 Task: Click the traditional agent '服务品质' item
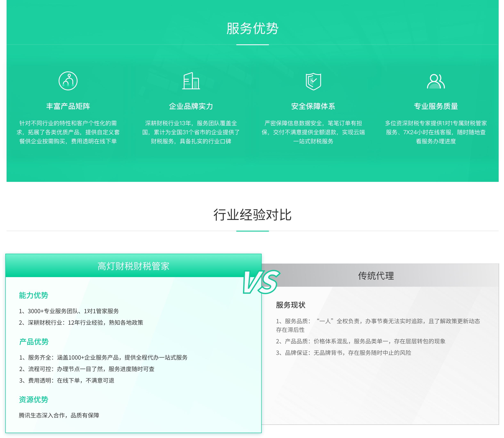click(x=378, y=325)
